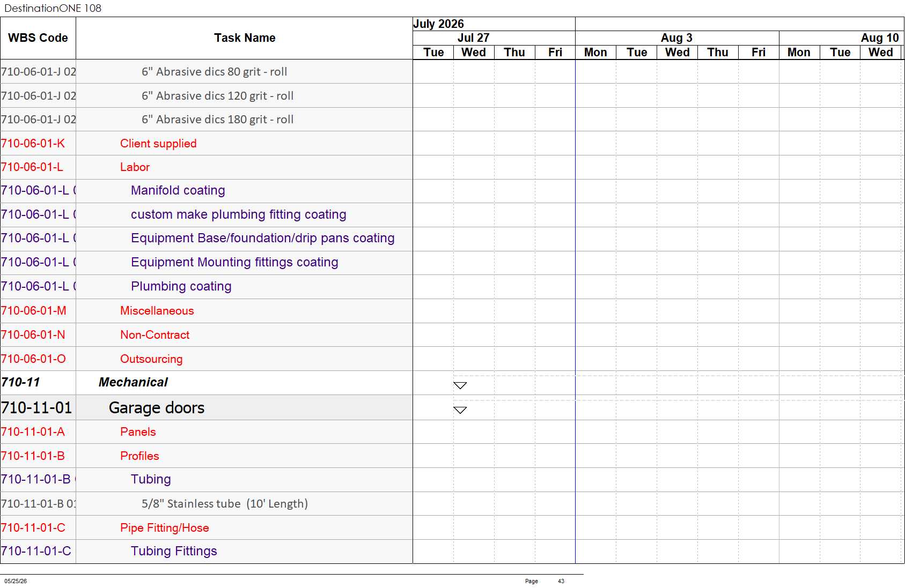Select the Manifold coating task

tap(178, 190)
